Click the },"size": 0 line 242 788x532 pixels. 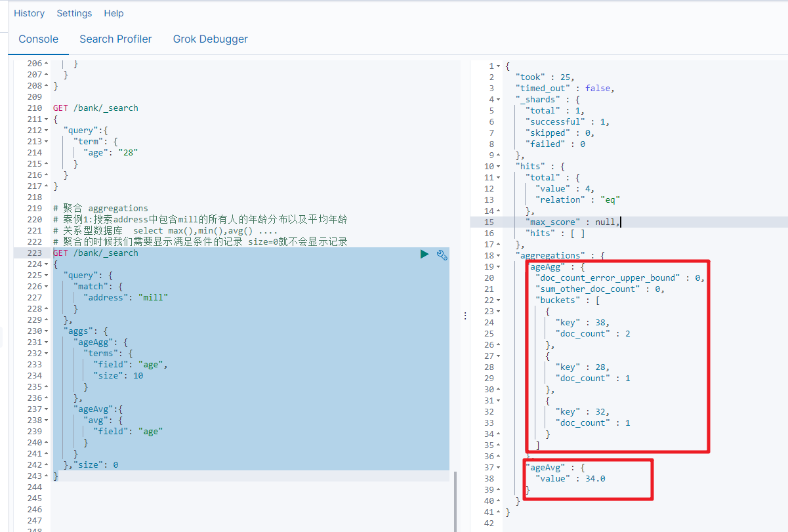pos(91,465)
